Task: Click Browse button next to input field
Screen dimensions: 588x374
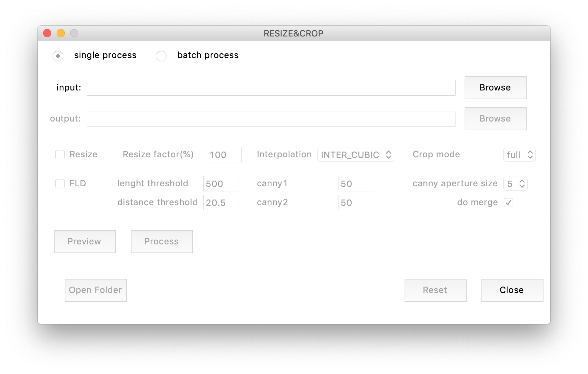Action: (495, 88)
